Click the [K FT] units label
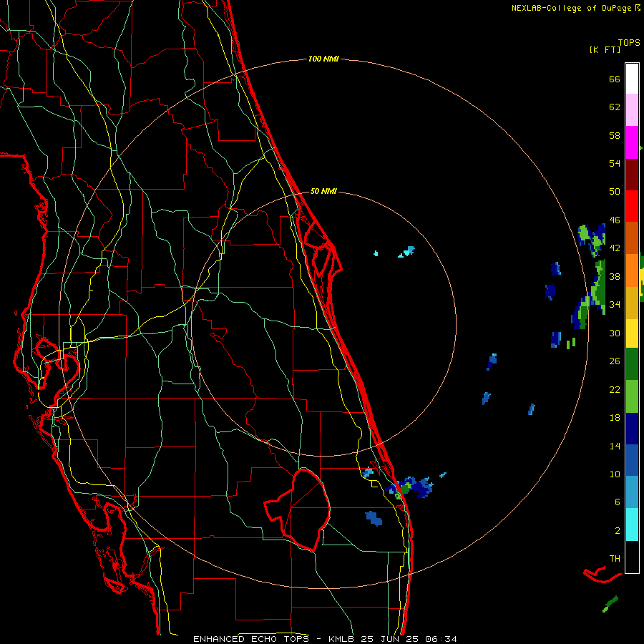The width and height of the screenshot is (644, 644). (x=605, y=49)
